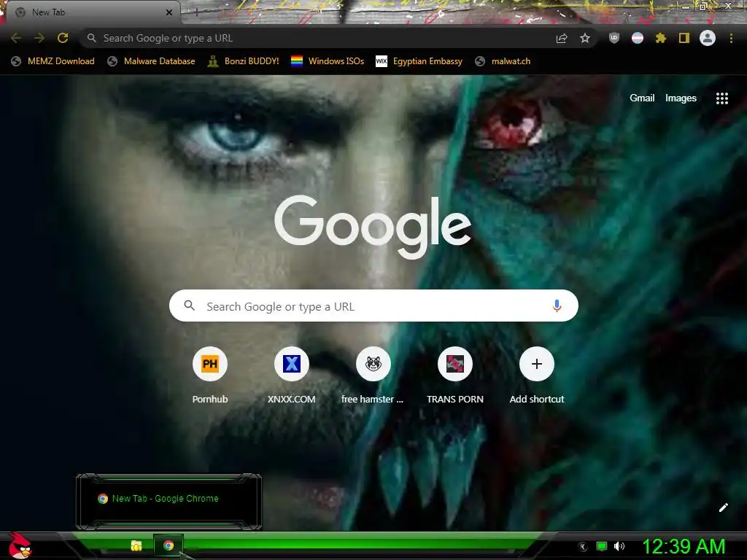The width and height of the screenshot is (747, 560).
Task: Click the Add shortcut plus button
Action: click(x=537, y=364)
